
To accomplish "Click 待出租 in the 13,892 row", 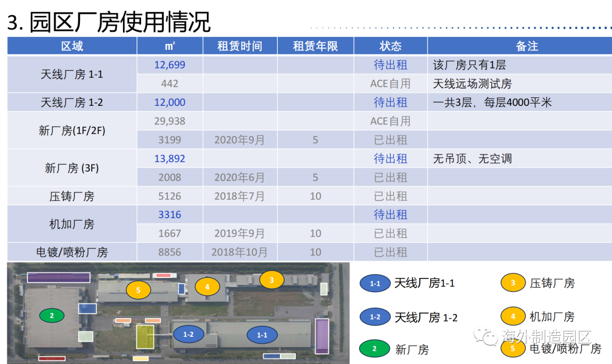I will (390, 159).
